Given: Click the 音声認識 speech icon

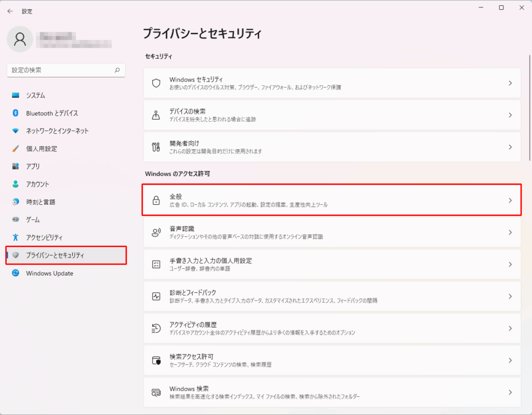Looking at the screenshot, I should tap(156, 232).
